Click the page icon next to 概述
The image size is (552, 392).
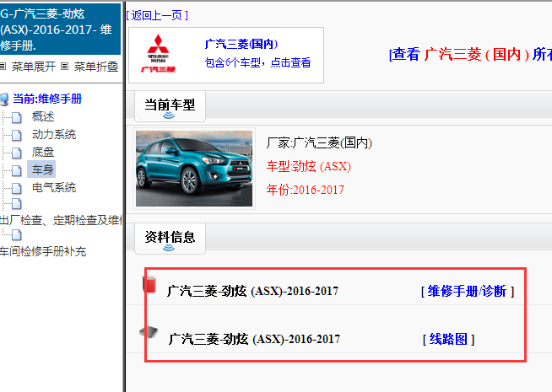[x=16, y=118]
